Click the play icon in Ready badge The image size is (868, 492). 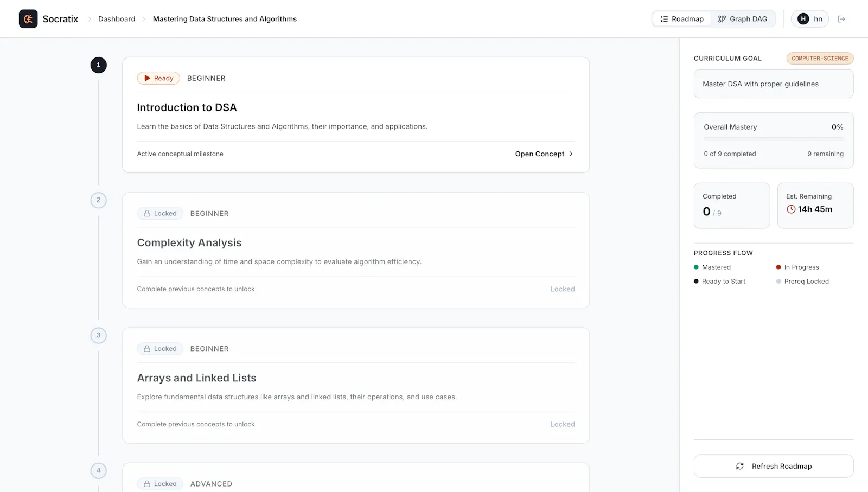[x=147, y=78]
